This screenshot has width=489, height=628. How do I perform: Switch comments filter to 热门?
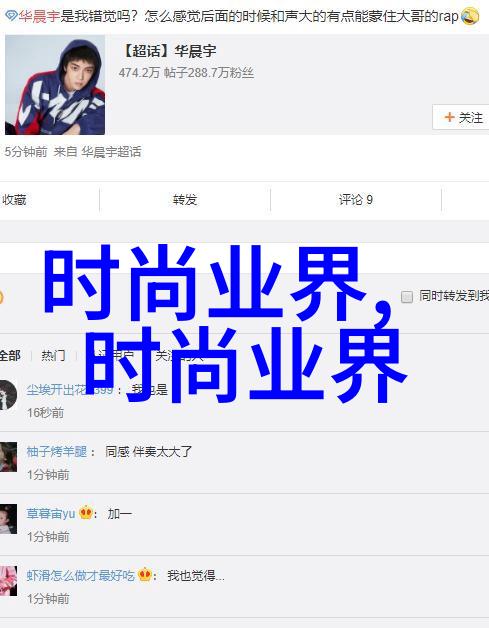53,355
